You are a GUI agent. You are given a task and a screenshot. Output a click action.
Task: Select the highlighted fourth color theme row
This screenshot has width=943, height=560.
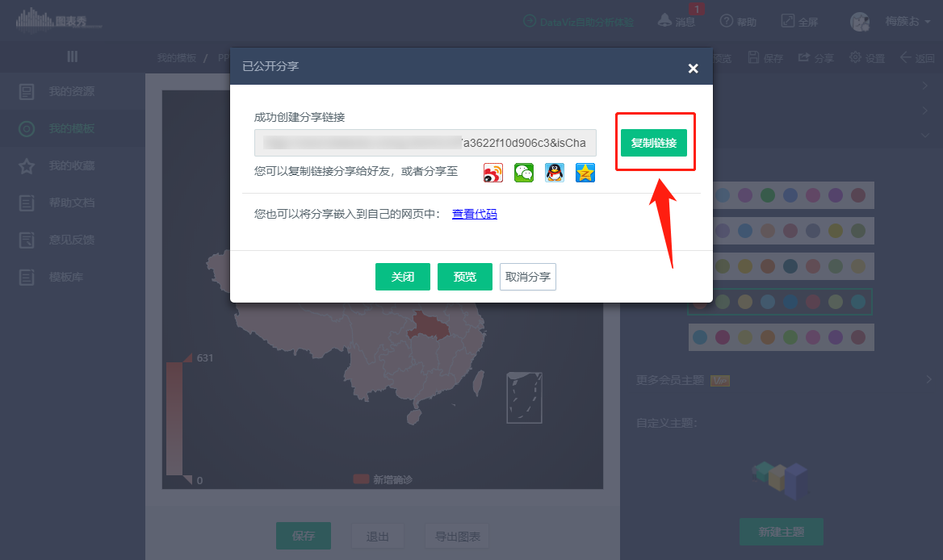click(780, 302)
